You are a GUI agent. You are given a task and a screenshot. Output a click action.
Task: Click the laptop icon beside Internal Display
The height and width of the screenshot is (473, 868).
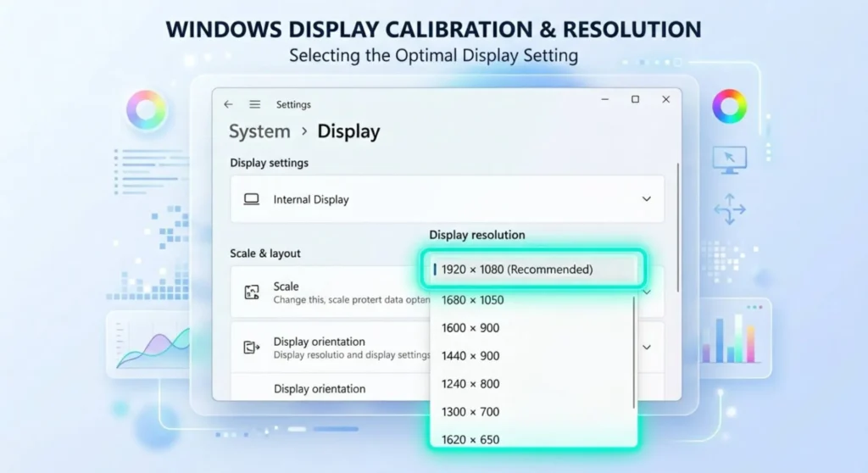[251, 199]
